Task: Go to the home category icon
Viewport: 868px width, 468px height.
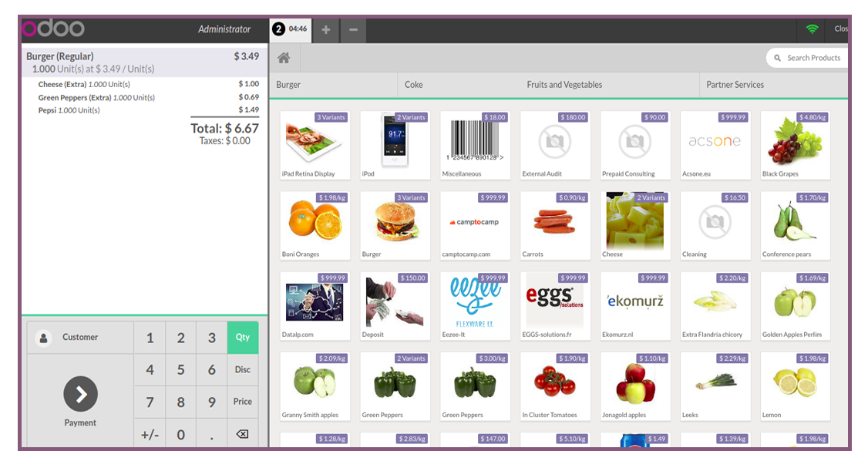Action: point(284,58)
